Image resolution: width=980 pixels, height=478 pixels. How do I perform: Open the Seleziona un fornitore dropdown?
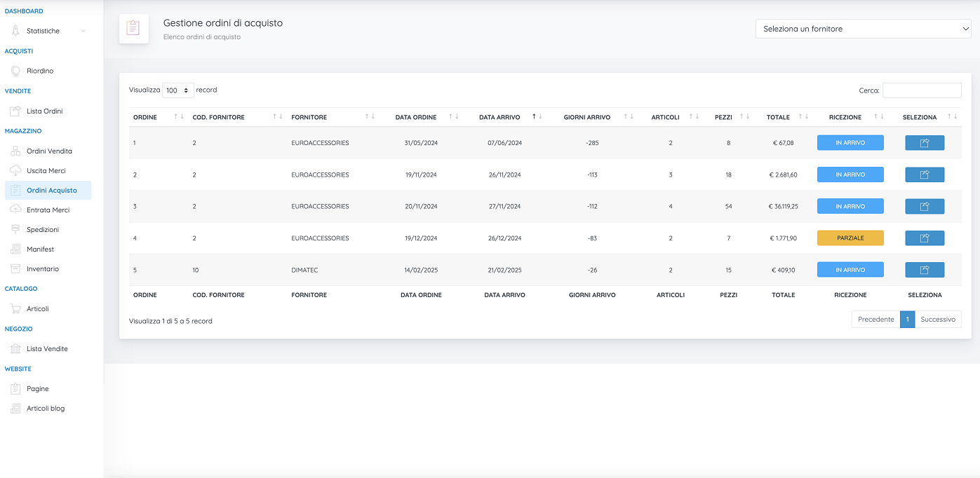862,29
